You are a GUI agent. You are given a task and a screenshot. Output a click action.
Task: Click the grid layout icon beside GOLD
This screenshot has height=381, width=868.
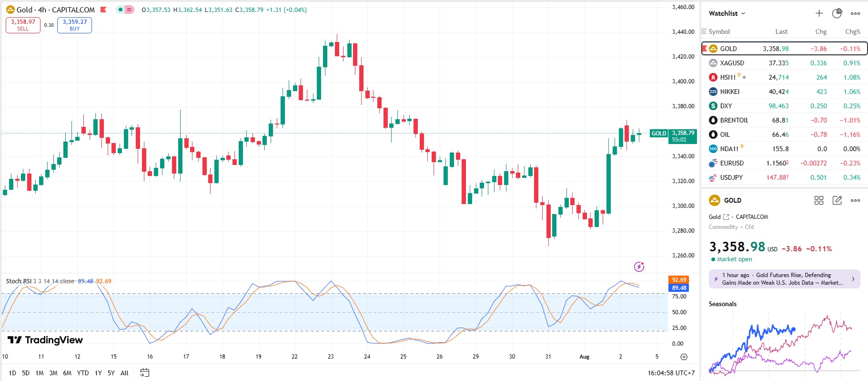(819, 200)
